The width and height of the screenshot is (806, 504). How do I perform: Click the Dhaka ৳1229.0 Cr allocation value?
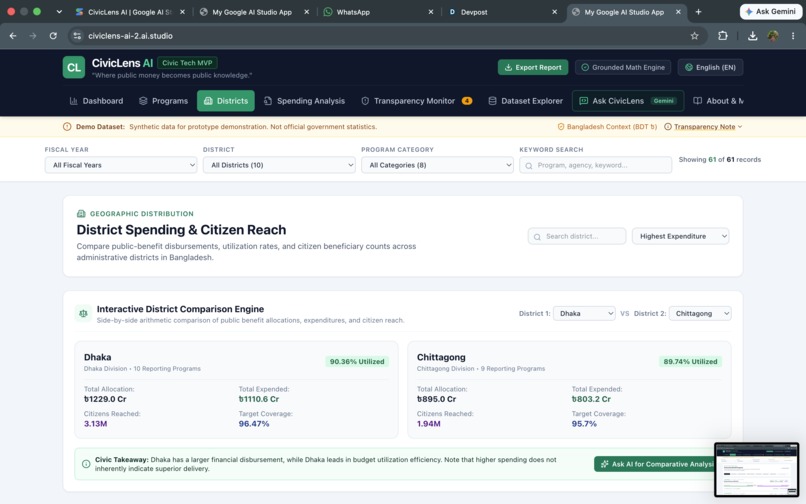[105, 399]
